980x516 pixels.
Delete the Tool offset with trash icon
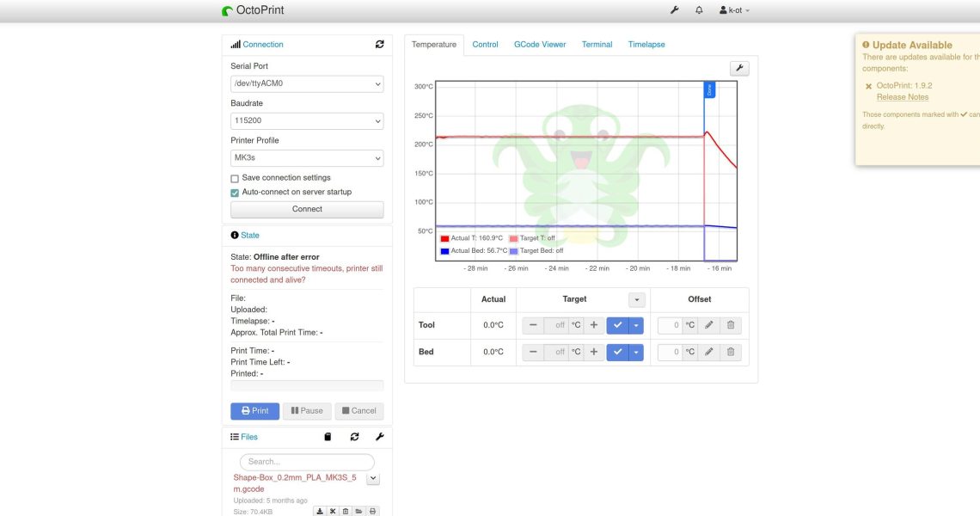[730, 325]
